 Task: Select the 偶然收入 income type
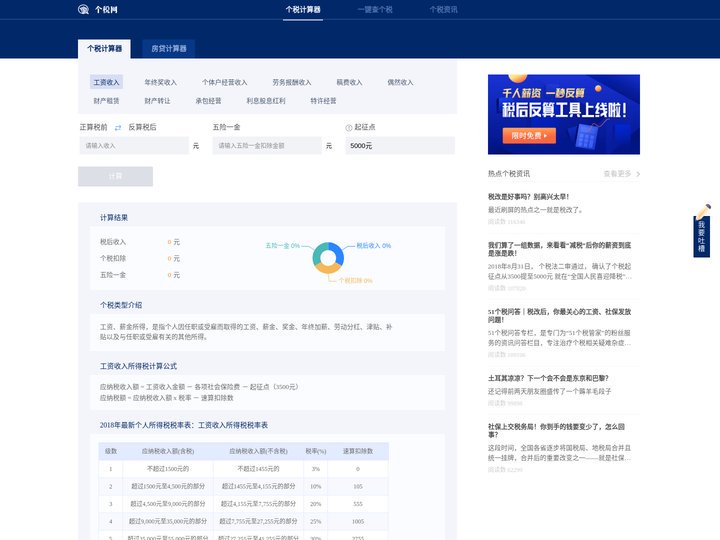[400, 82]
